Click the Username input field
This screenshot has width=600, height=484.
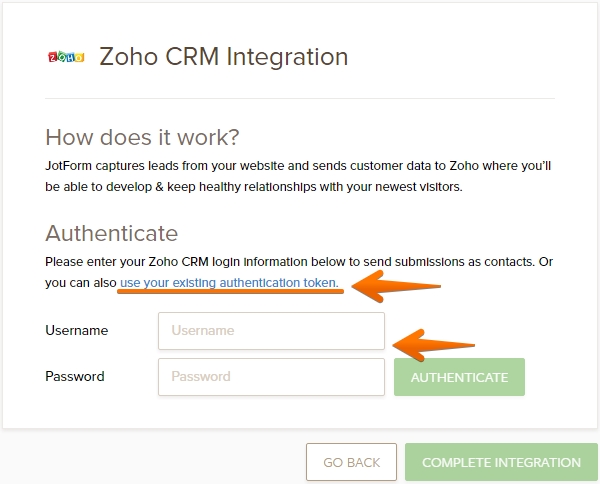pyautogui.click(x=271, y=330)
